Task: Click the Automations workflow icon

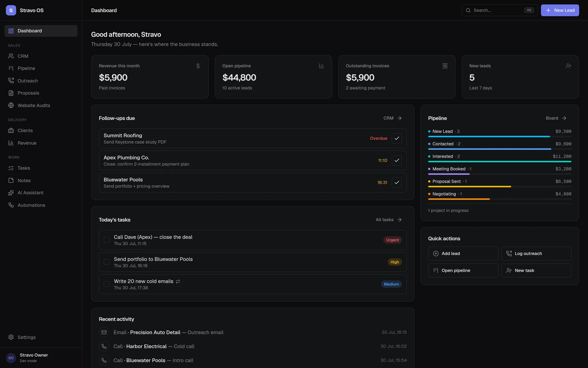Action: click(x=11, y=205)
